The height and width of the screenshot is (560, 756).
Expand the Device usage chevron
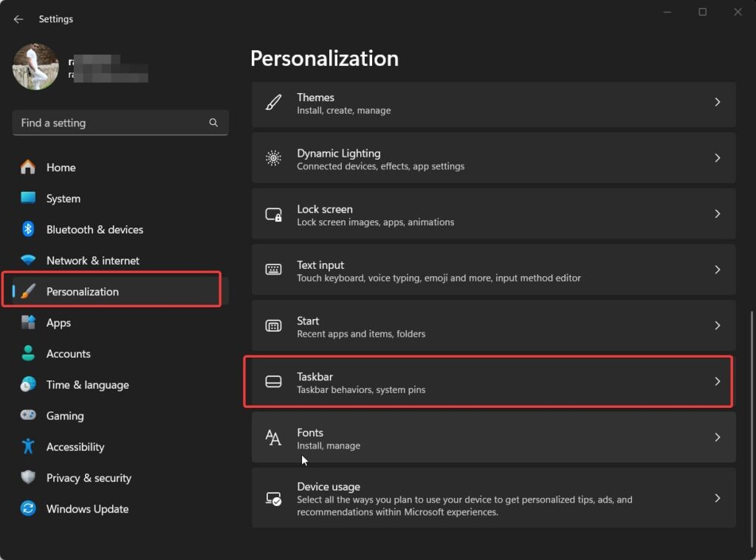[717, 498]
